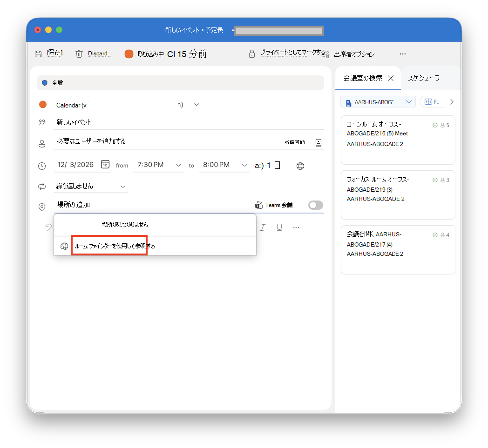Click the 全般 sensitivity shield label
The width and height of the screenshot is (488, 448).
point(181,83)
